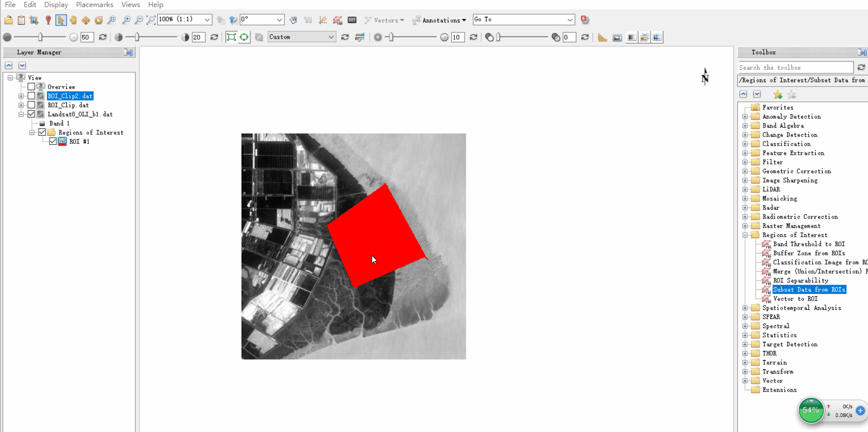Open the Placemarks menu
This screenshot has height=432, width=868.
pyautogui.click(x=94, y=5)
